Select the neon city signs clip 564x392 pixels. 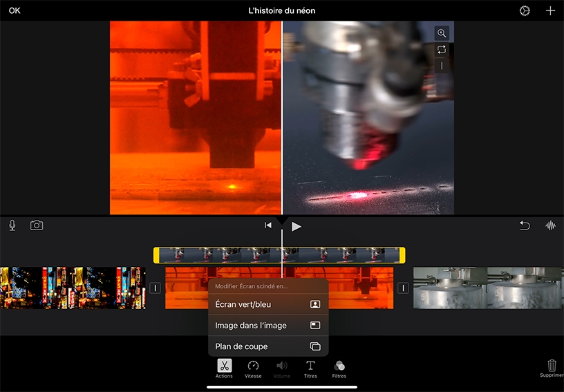tap(73, 288)
